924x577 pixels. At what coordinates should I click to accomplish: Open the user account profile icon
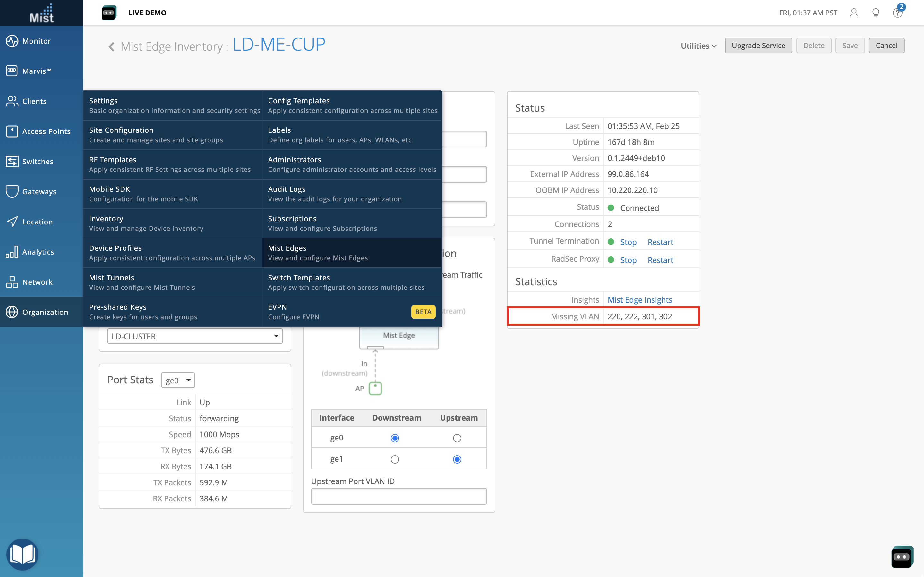[x=854, y=13]
